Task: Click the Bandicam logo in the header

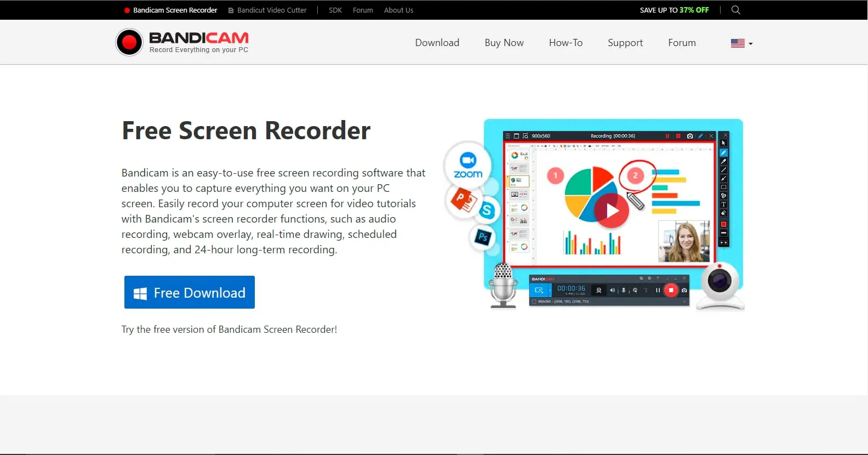Action: click(x=182, y=42)
